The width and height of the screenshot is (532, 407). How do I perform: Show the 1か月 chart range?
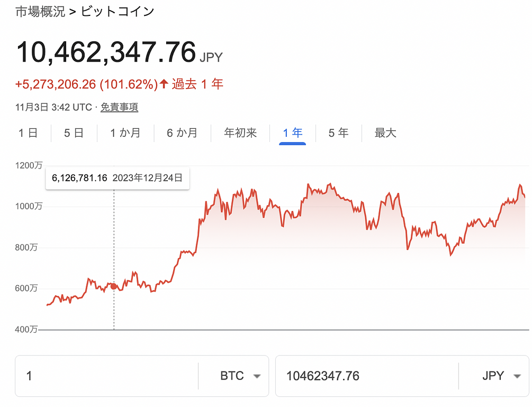[x=125, y=133]
